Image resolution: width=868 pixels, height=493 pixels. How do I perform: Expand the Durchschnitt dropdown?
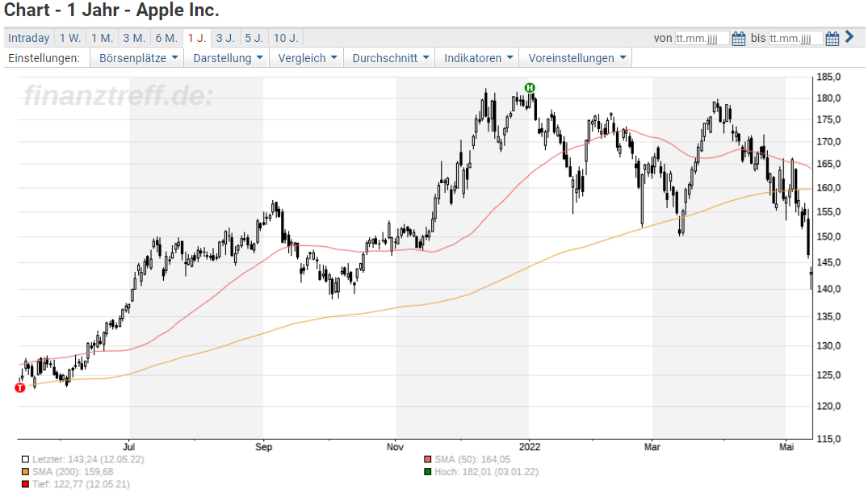[390, 58]
